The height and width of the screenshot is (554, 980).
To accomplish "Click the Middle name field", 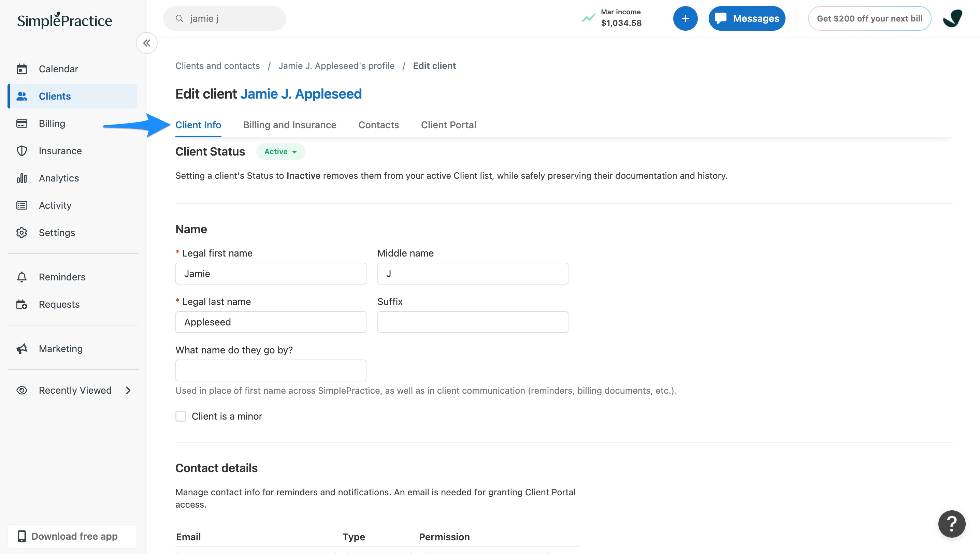I will (x=472, y=274).
